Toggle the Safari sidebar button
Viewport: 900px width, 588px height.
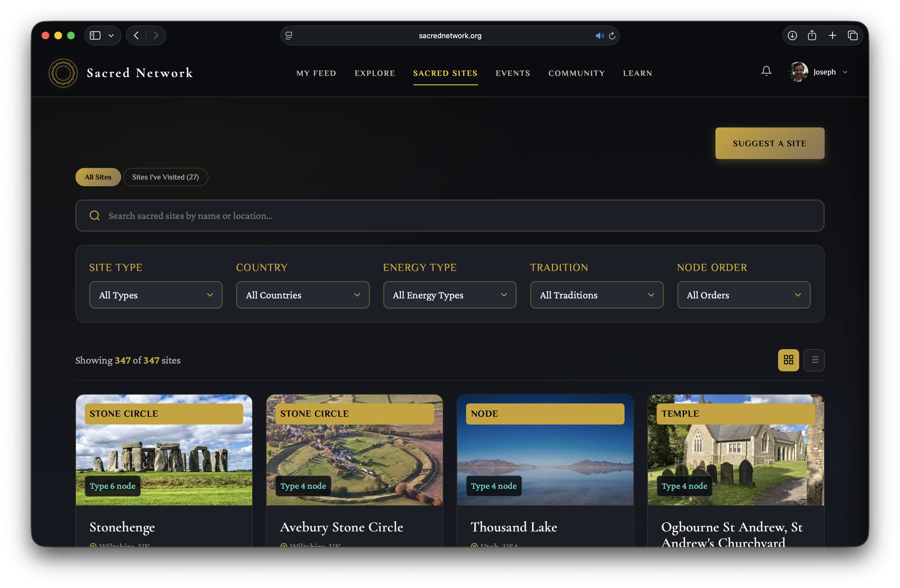95,35
